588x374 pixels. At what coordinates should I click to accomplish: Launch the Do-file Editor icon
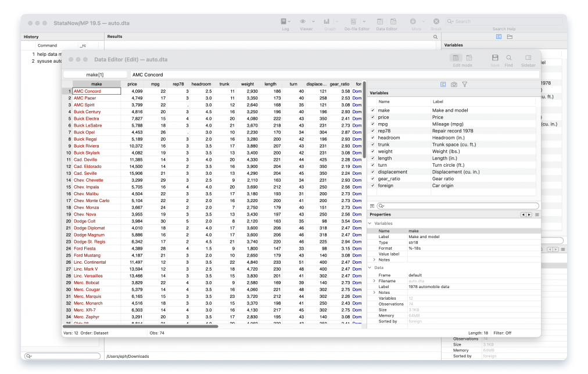coord(353,21)
